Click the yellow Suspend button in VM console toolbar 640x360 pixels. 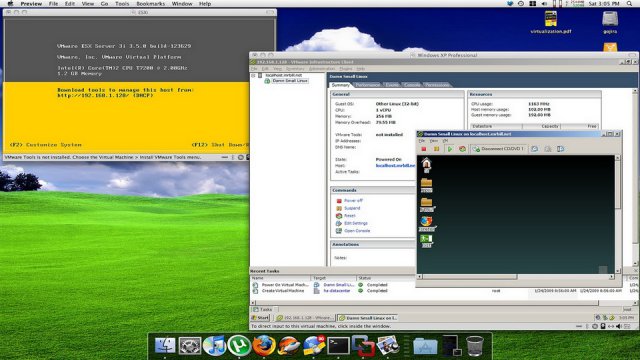436,149
